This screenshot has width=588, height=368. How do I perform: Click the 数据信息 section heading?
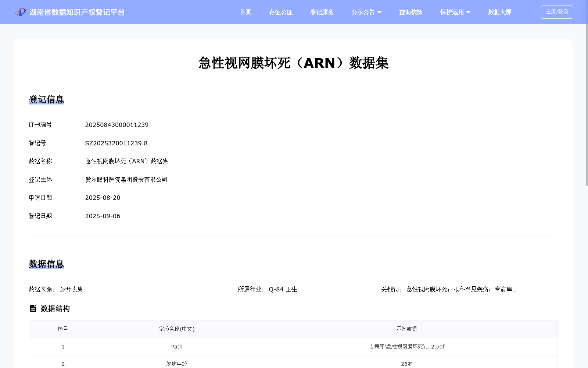pyautogui.click(x=46, y=264)
